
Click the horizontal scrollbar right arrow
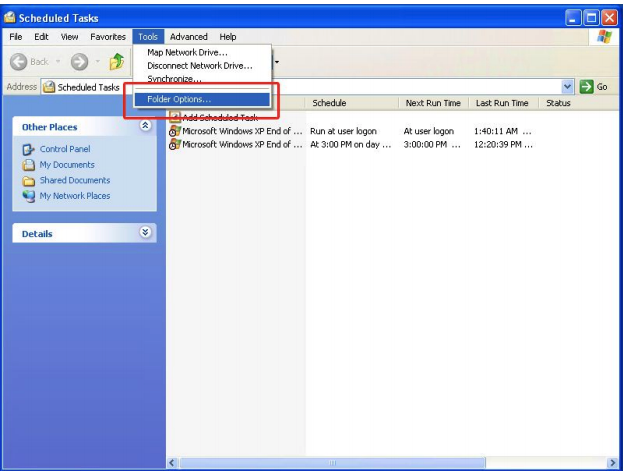(612, 463)
